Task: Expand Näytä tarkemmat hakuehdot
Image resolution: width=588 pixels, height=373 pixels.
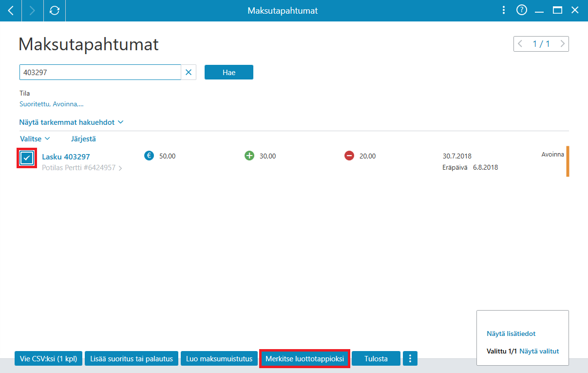Action: pyautogui.click(x=72, y=122)
